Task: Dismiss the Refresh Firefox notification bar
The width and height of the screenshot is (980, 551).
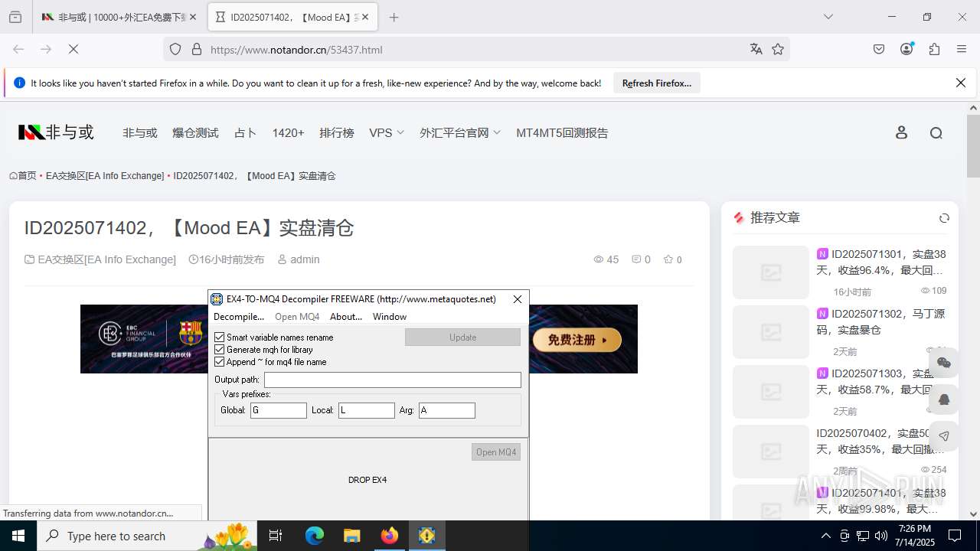Action: click(x=961, y=83)
